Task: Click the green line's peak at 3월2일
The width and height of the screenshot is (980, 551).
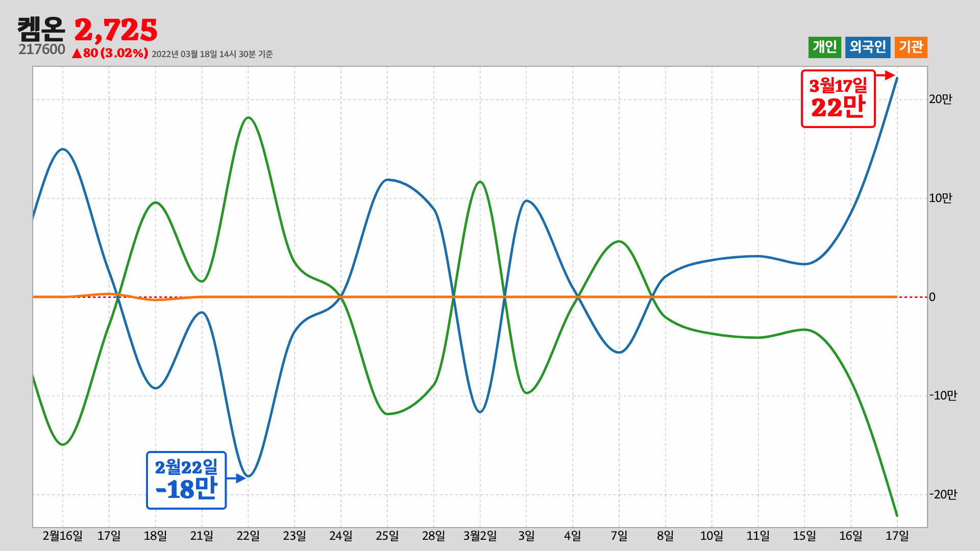Action: (480, 182)
